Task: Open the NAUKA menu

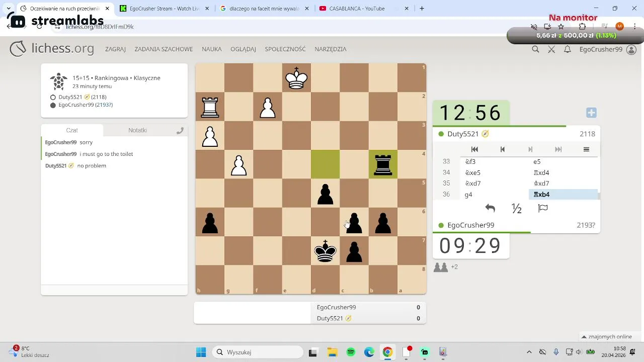Action: (212, 49)
